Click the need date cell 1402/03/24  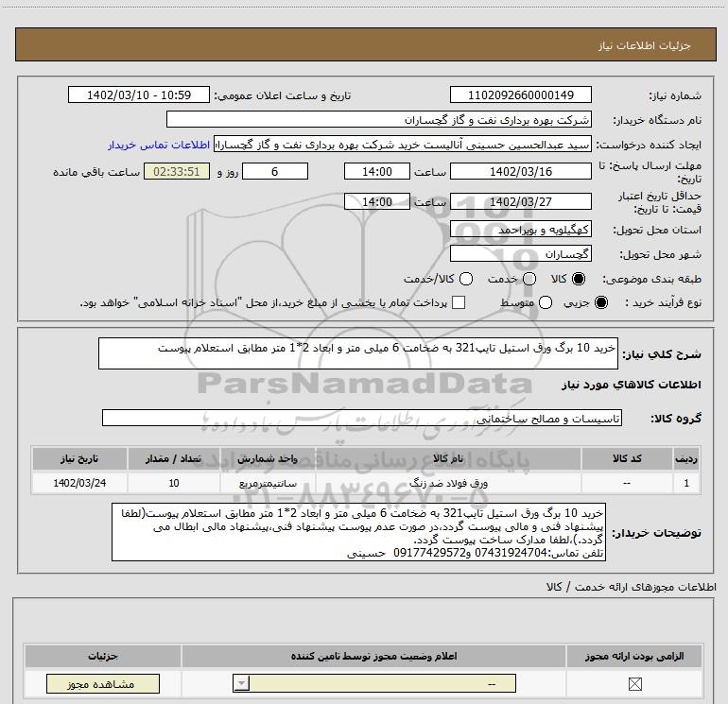pos(79,483)
